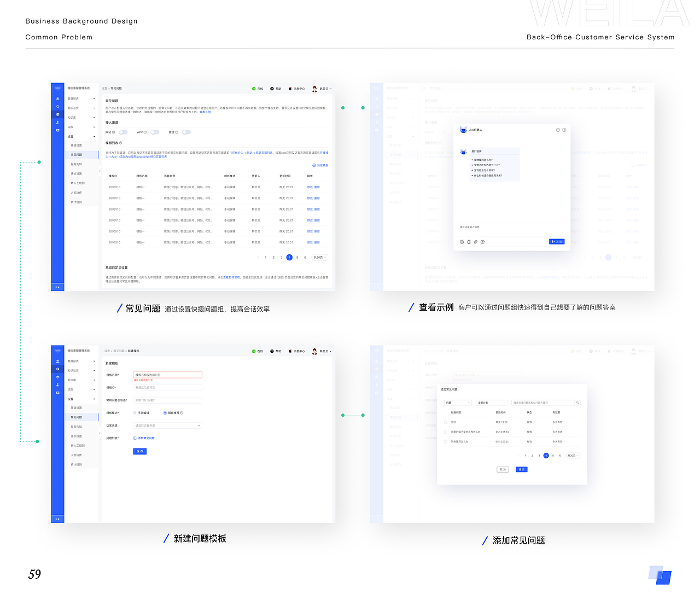This screenshot has width=700, height=605.
Task: Open the 全部分类 dropdown in 添加常见问题 dialog
Action: tap(492, 403)
